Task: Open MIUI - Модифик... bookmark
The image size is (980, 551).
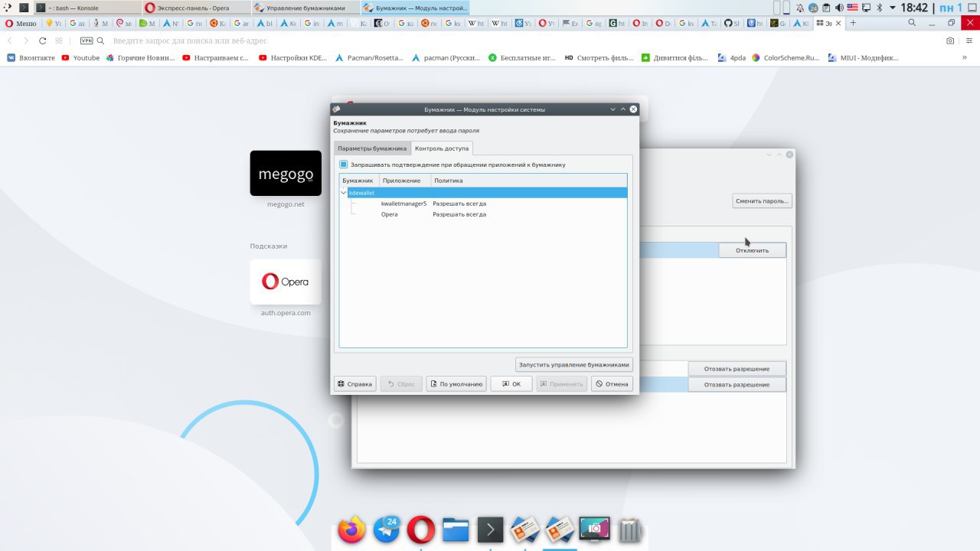Action: (863, 57)
